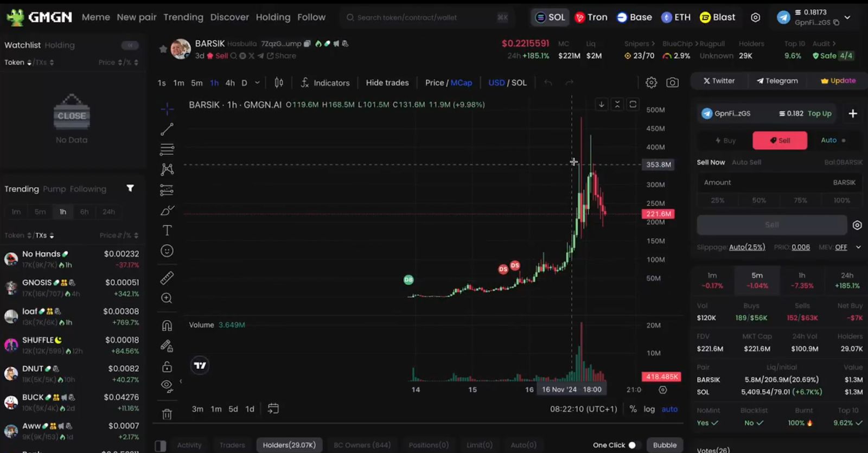Image resolution: width=868 pixels, height=453 pixels.
Task: Open chart settings gear icon
Action: [x=651, y=82]
